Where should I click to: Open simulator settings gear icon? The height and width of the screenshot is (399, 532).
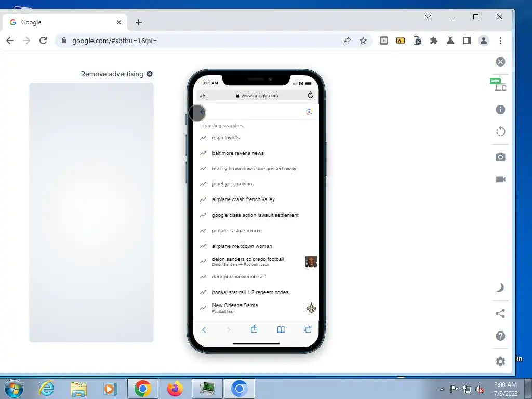[x=500, y=362]
